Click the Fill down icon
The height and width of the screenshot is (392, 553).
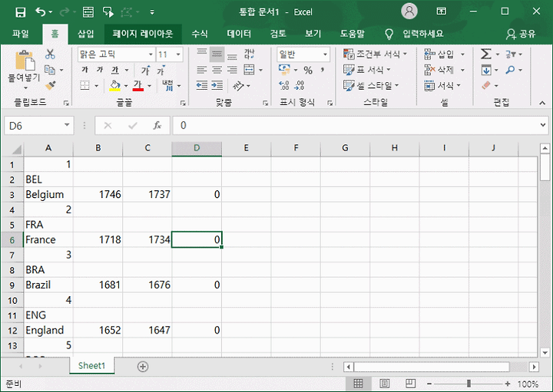tap(486, 70)
